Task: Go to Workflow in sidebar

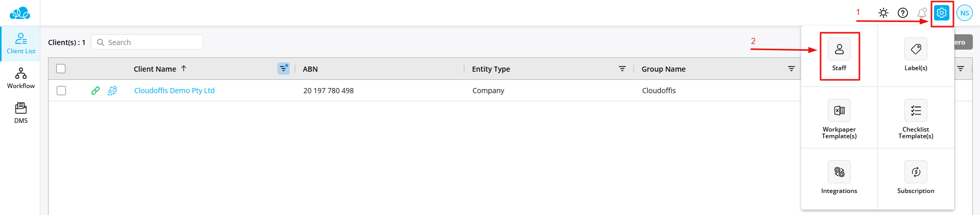Action: pyautogui.click(x=21, y=78)
